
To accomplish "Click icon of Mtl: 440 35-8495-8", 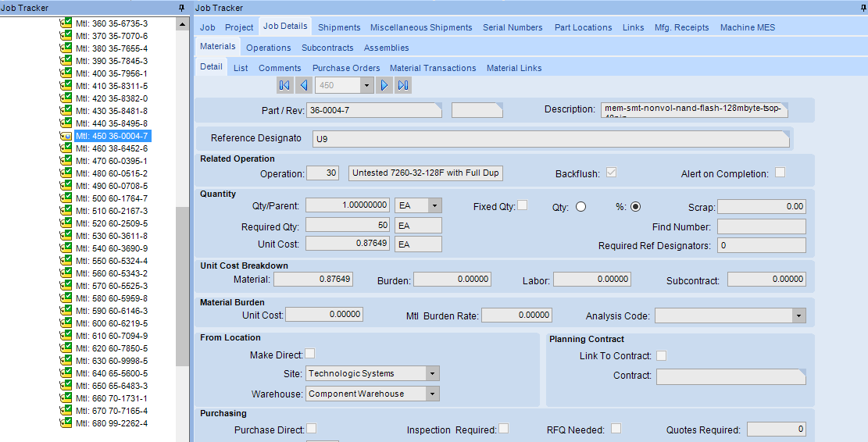I will point(66,123).
